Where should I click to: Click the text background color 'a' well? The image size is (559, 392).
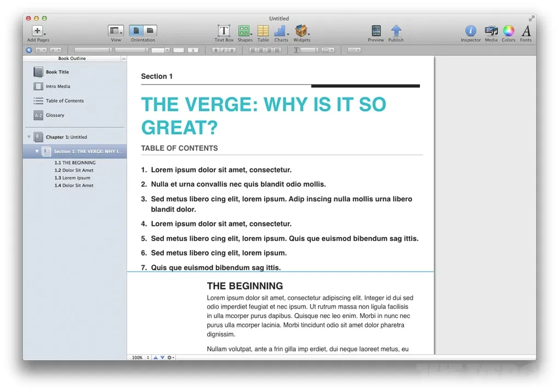coord(193,50)
